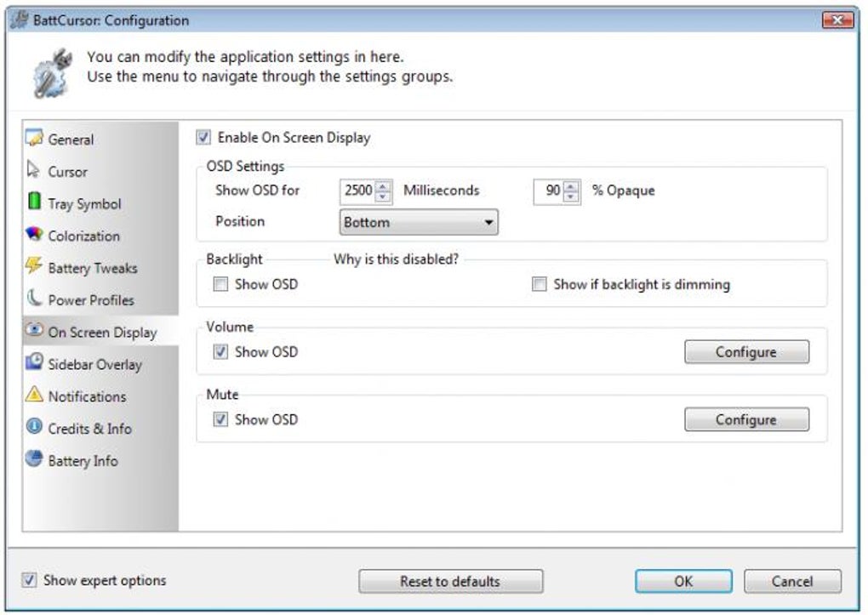Decrease the Show OSD for milliseconds value
The width and height of the screenshot is (868, 615).
point(383,196)
